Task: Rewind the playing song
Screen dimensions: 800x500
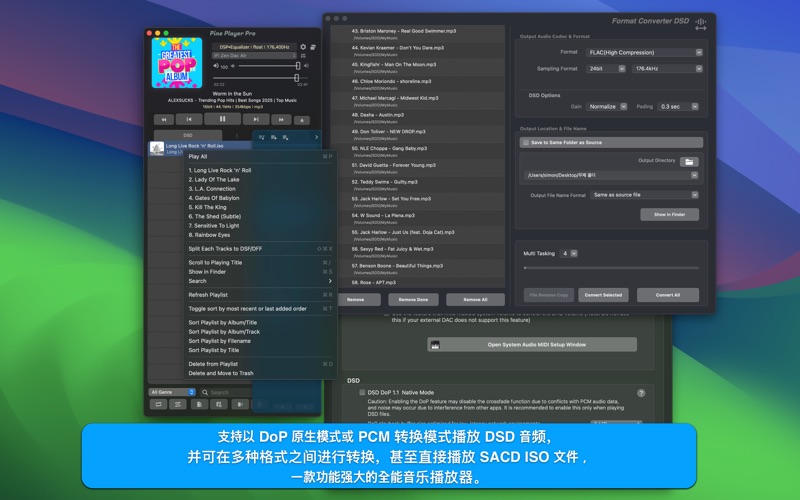Action: (x=164, y=120)
